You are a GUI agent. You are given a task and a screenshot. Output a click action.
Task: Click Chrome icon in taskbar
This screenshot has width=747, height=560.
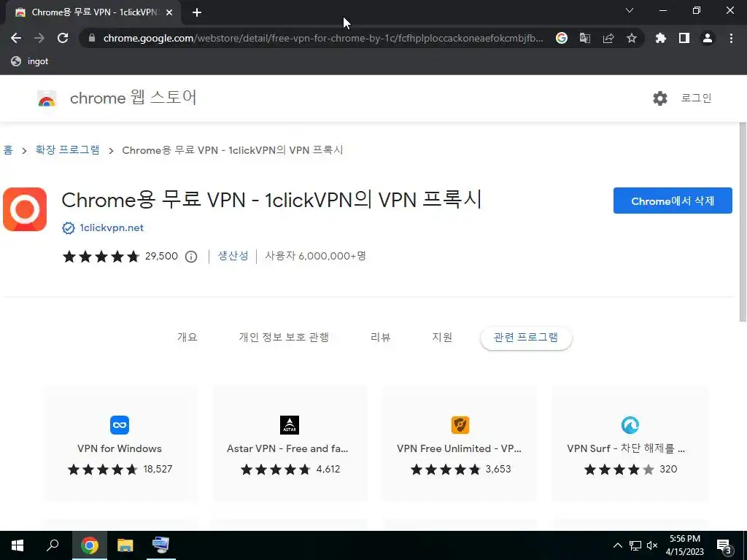click(90, 545)
